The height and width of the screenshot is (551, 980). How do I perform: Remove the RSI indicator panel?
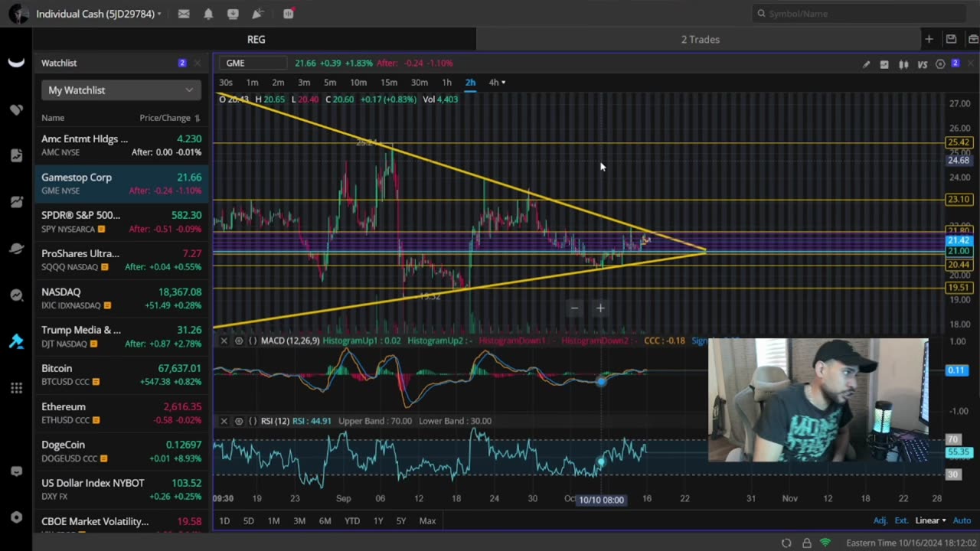224,421
